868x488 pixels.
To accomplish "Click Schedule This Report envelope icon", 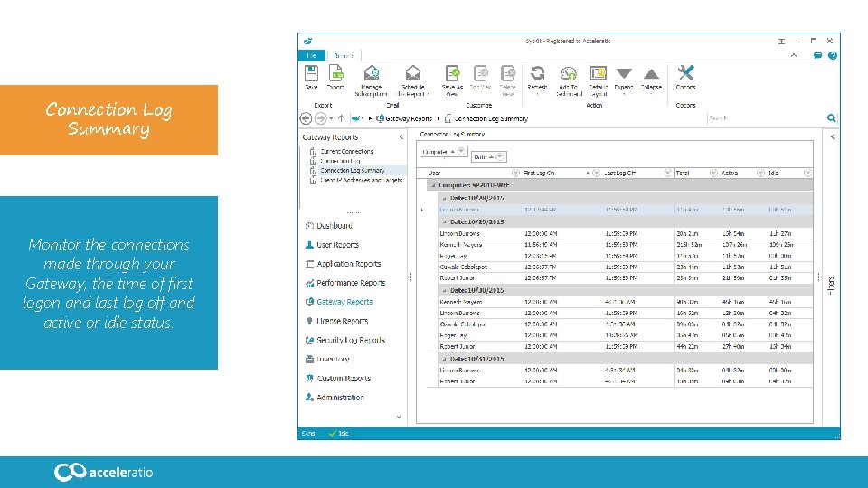I will click(413, 73).
